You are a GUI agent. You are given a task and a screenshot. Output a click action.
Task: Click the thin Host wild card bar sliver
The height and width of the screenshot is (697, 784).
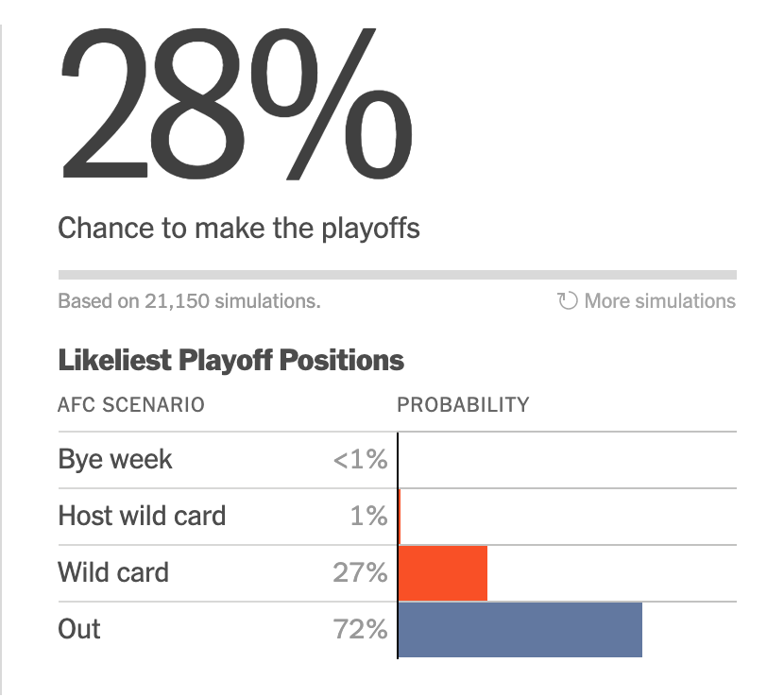[x=400, y=516]
